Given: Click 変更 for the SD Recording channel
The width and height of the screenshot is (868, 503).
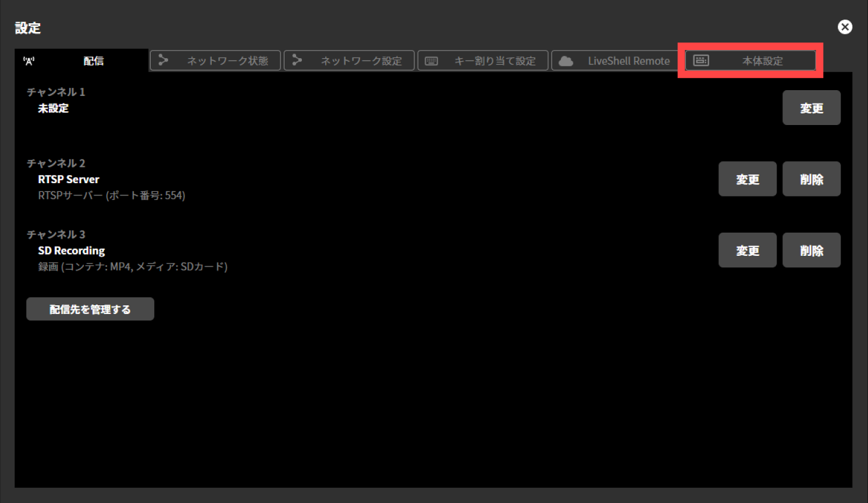Looking at the screenshot, I should click(x=747, y=250).
